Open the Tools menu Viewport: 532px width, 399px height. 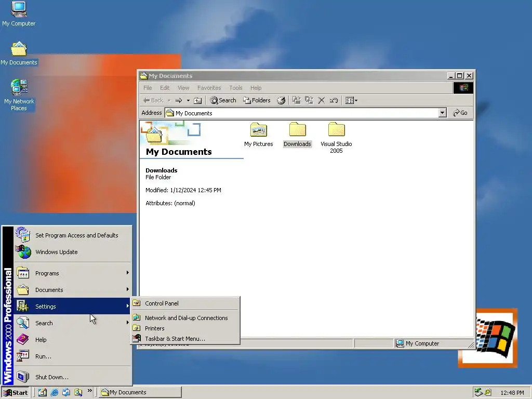[236, 88]
